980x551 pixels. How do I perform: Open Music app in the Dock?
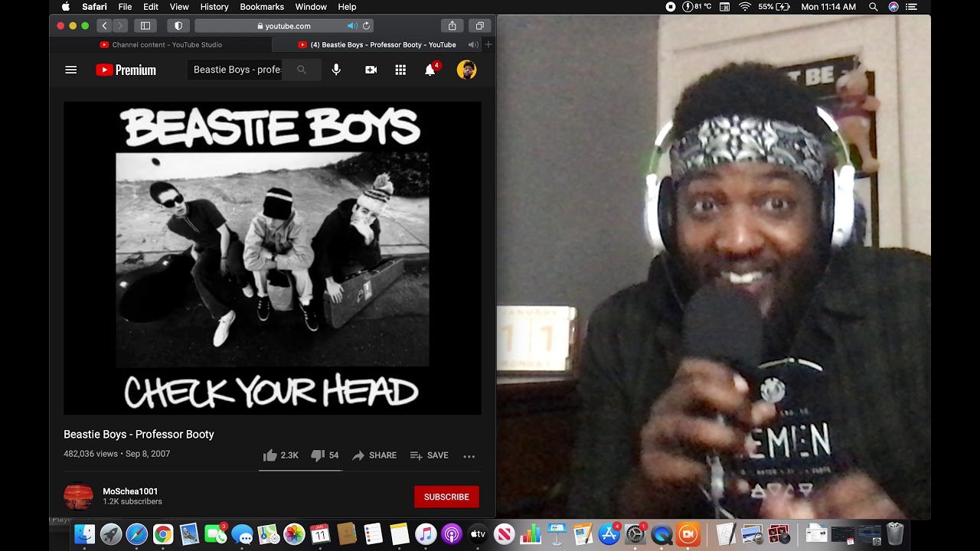pyautogui.click(x=426, y=534)
